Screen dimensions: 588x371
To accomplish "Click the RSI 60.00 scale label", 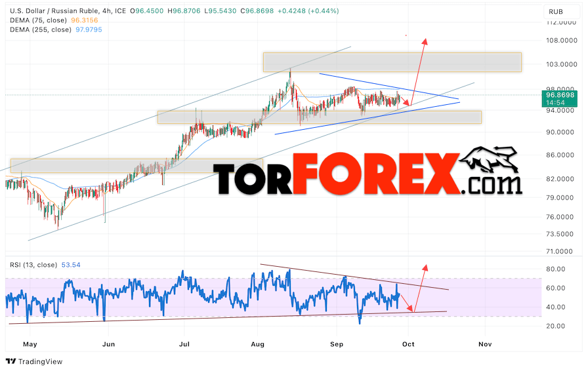I will [556, 288].
